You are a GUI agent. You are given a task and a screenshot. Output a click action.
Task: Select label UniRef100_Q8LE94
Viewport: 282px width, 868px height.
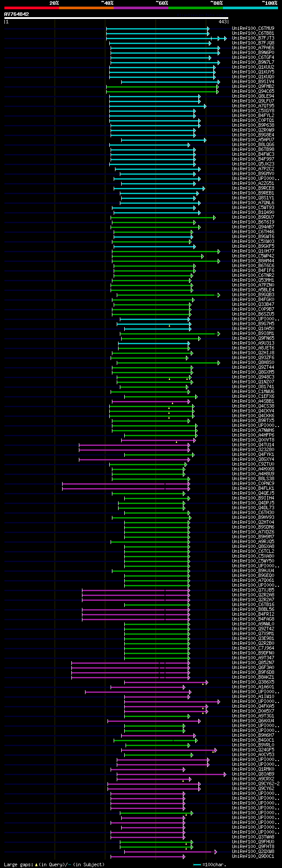[253, 96]
